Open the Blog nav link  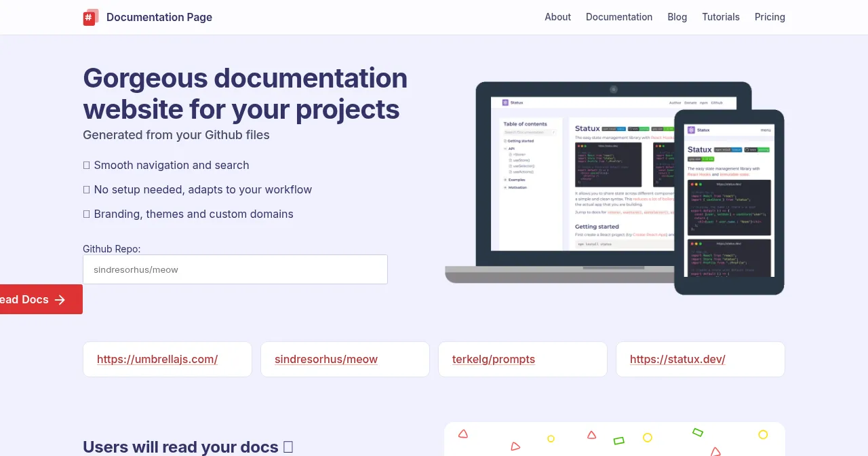tap(677, 17)
